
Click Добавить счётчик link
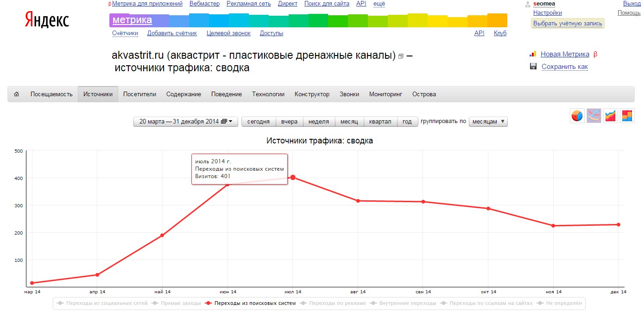(x=172, y=33)
